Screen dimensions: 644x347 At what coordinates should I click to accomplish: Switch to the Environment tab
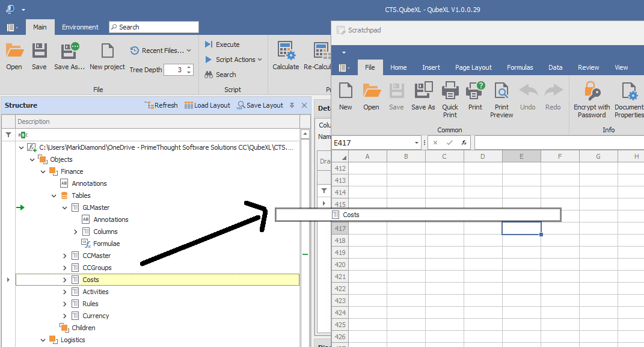coord(80,27)
